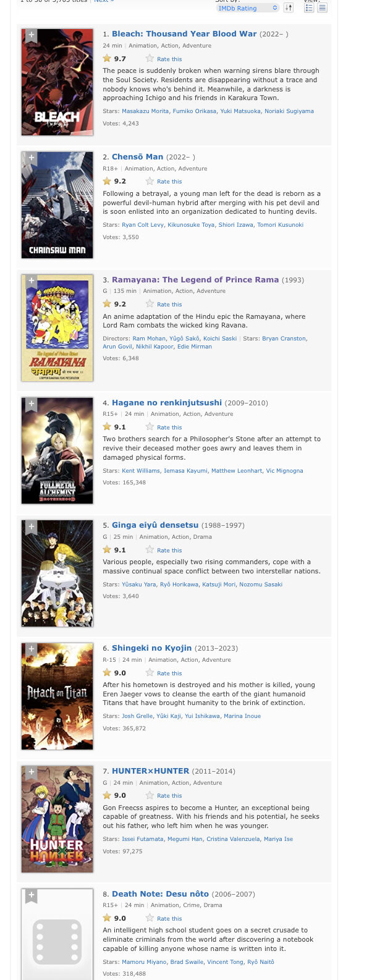Rate Bleach using the Rate this star
Viewport: 385px width, 980px height.
pos(164,59)
